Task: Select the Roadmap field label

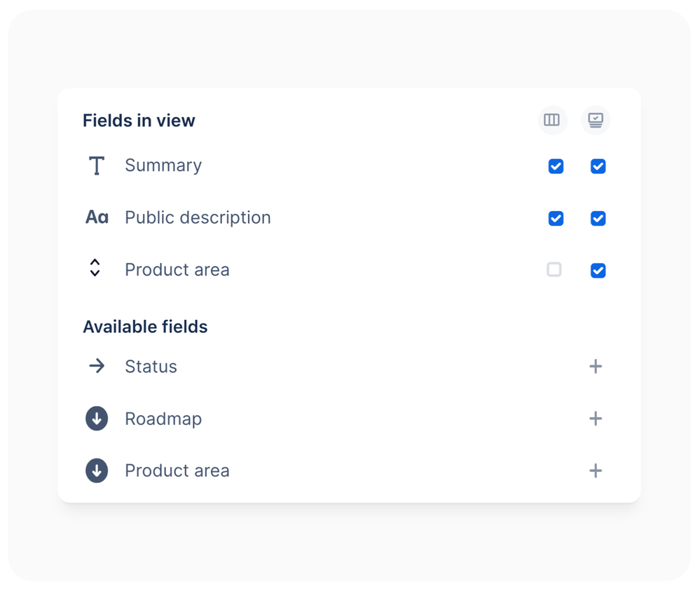Action: point(163,419)
